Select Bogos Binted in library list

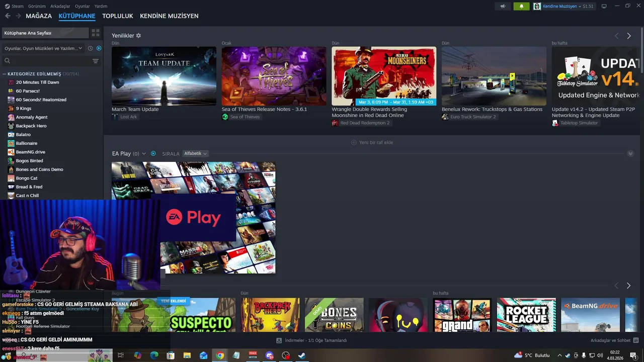(x=29, y=161)
